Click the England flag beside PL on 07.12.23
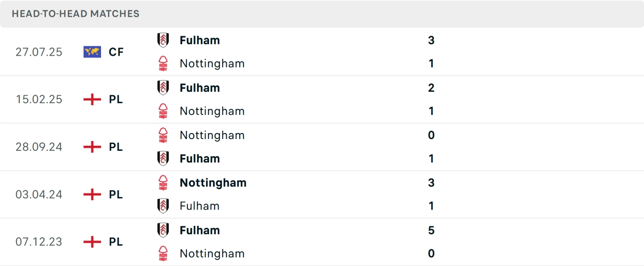Screen dimensions: 644x266 pyautogui.click(x=92, y=242)
